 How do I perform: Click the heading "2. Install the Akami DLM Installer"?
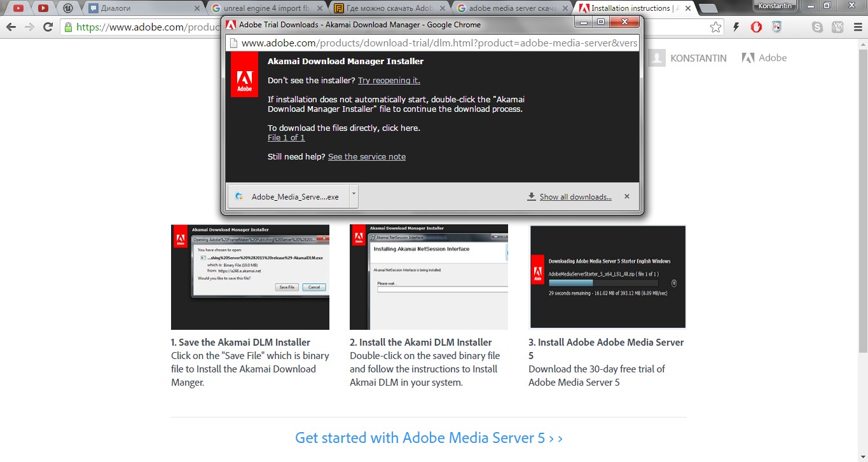(421, 343)
